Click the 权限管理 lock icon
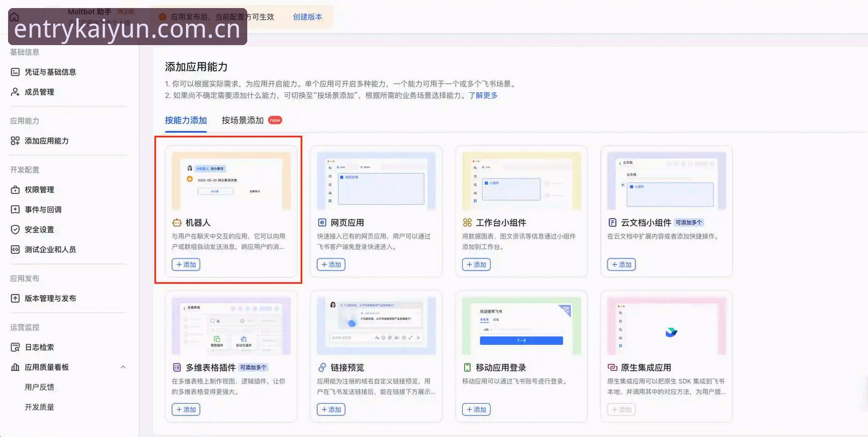 pyautogui.click(x=15, y=190)
